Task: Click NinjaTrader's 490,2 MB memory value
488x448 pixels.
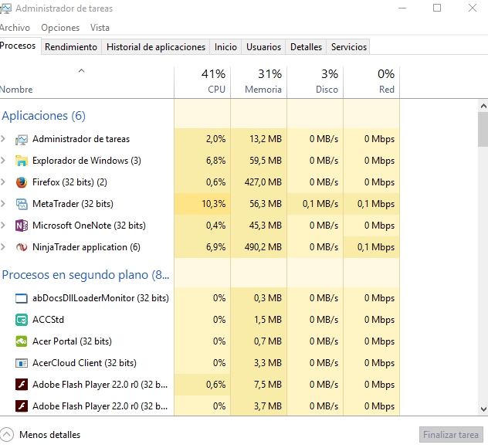Action: [x=263, y=247]
